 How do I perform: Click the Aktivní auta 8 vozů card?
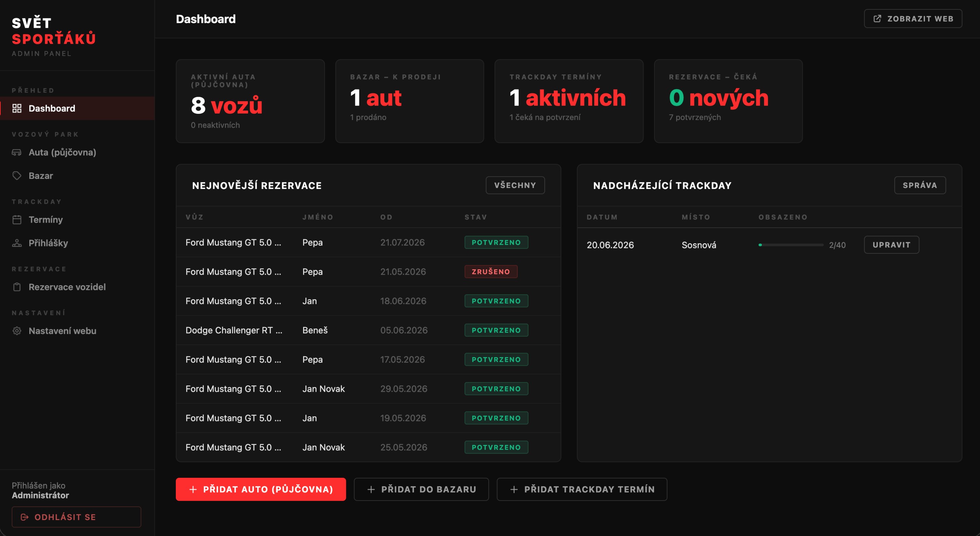click(250, 101)
